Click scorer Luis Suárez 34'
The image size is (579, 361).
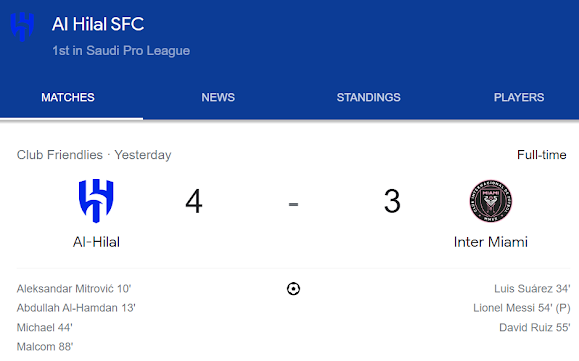pyautogui.click(x=532, y=289)
